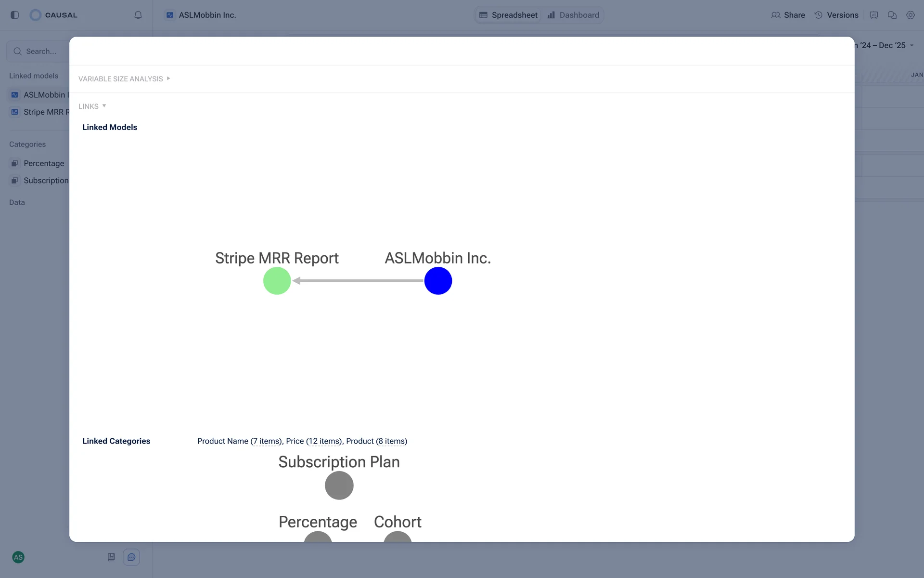Open the settings gear icon
This screenshot has height=578, width=924.
click(911, 15)
